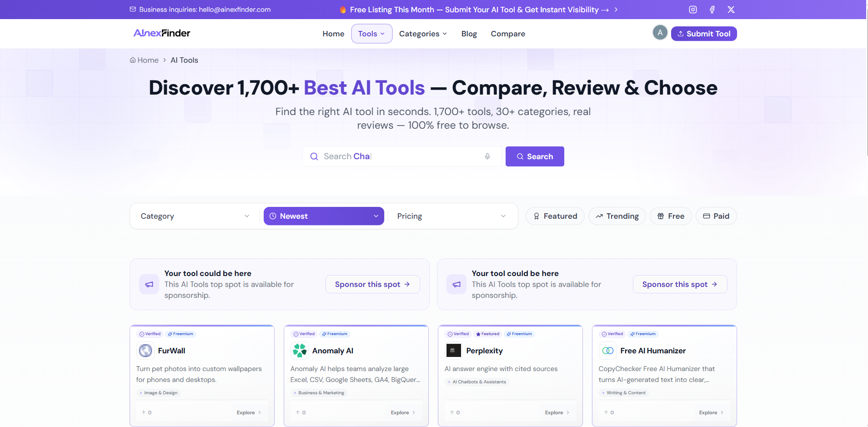Go to the Compare page

508,34
